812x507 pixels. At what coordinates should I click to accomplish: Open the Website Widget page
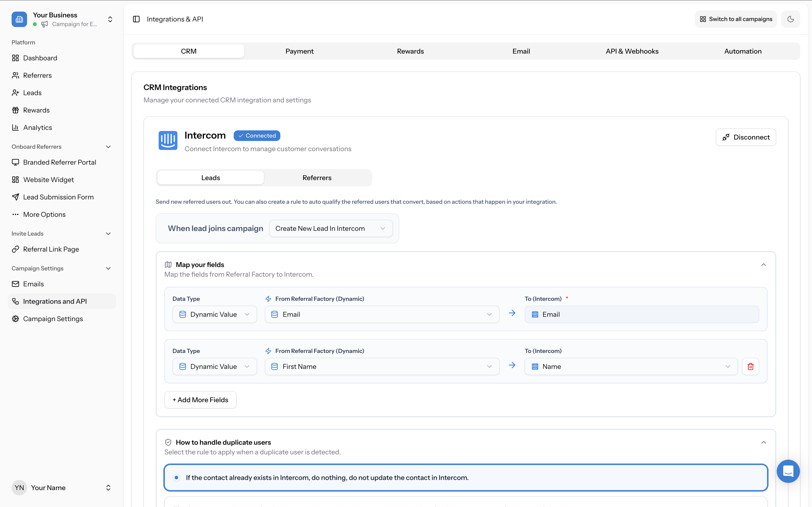click(x=48, y=179)
